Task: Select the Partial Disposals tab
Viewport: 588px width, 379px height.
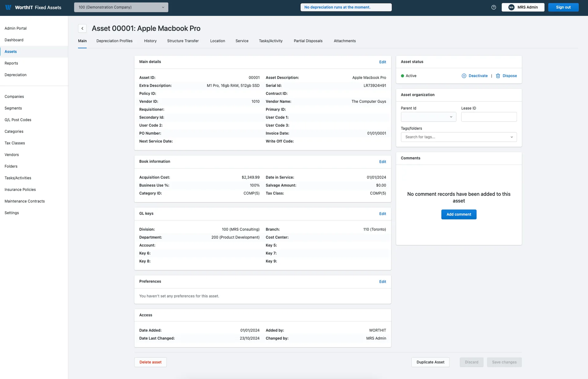Action: tap(308, 41)
